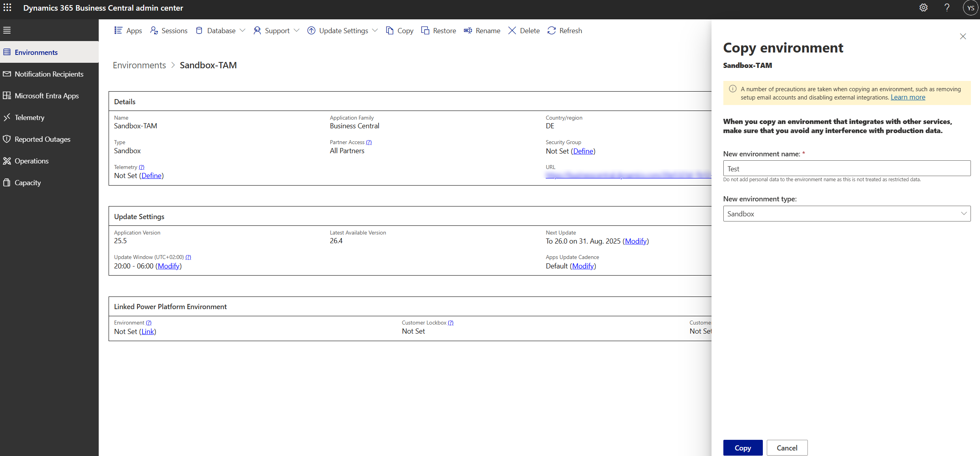Open the help question mark icon
The height and width of the screenshot is (456, 980).
tap(946, 8)
